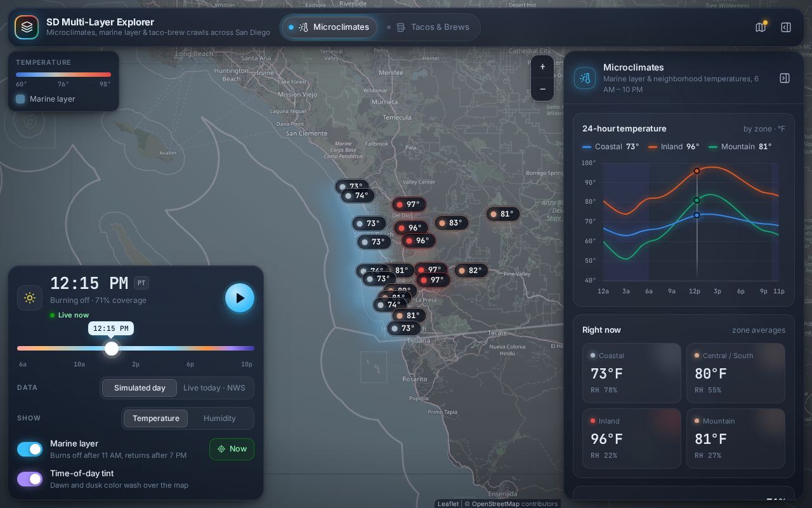Click the time slider thumb at 12:15 PM
812x508 pixels.
[112, 348]
